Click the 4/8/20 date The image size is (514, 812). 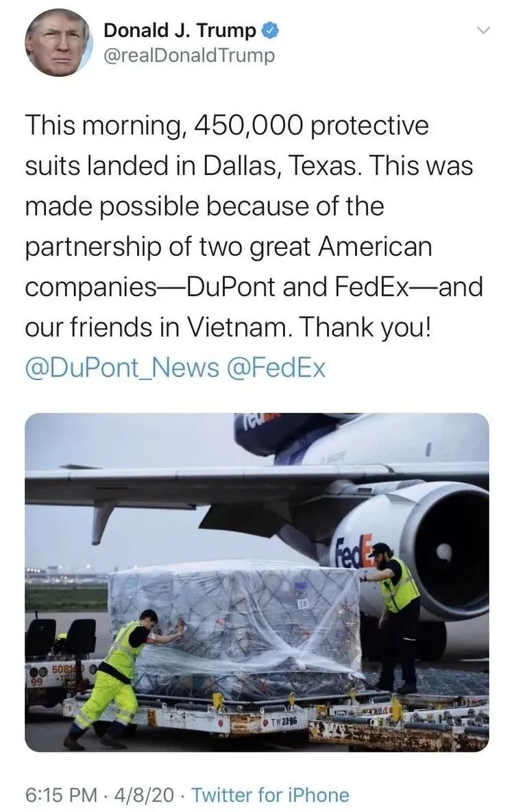pyautogui.click(x=145, y=794)
